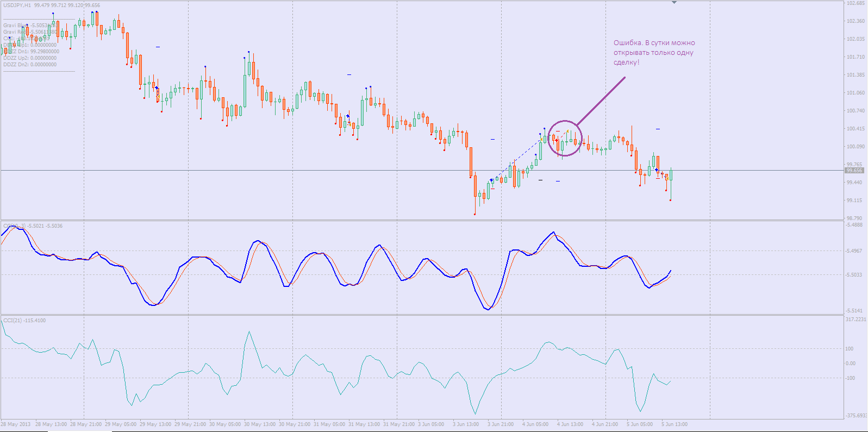
Task: Click the 5 Jun 13:00 time label
Action: [675, 424]
